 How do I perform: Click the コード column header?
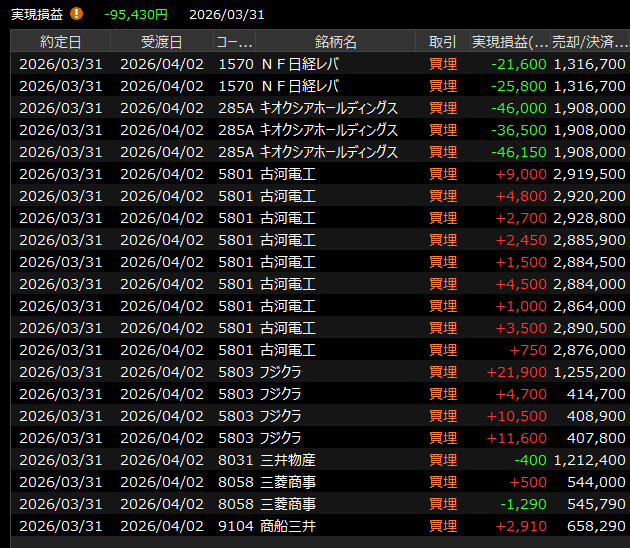coord(233,41)
